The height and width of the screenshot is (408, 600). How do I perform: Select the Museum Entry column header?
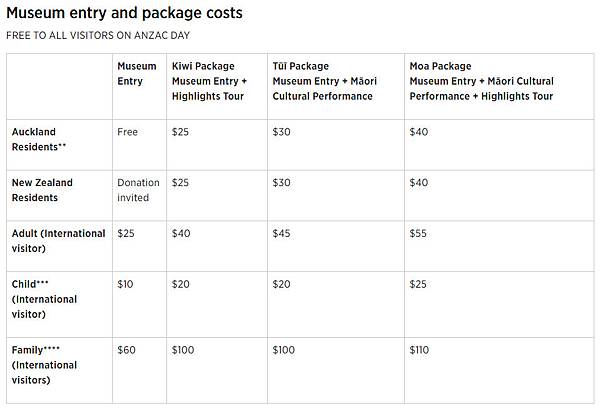click(x=136, y=73)
